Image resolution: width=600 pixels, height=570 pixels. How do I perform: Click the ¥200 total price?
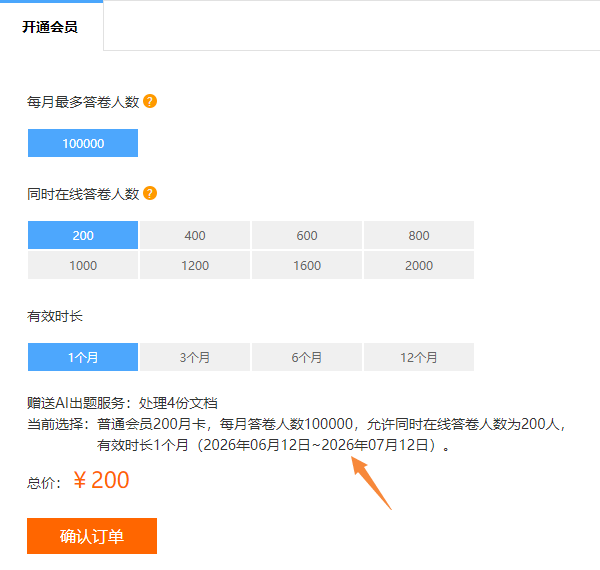pos(101,480)
